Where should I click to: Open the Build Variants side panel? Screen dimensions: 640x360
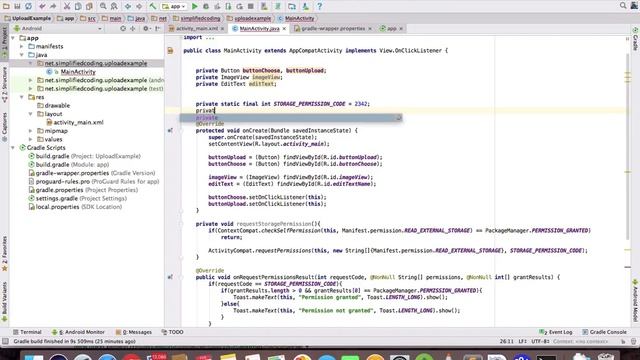[x=4, y=301]
